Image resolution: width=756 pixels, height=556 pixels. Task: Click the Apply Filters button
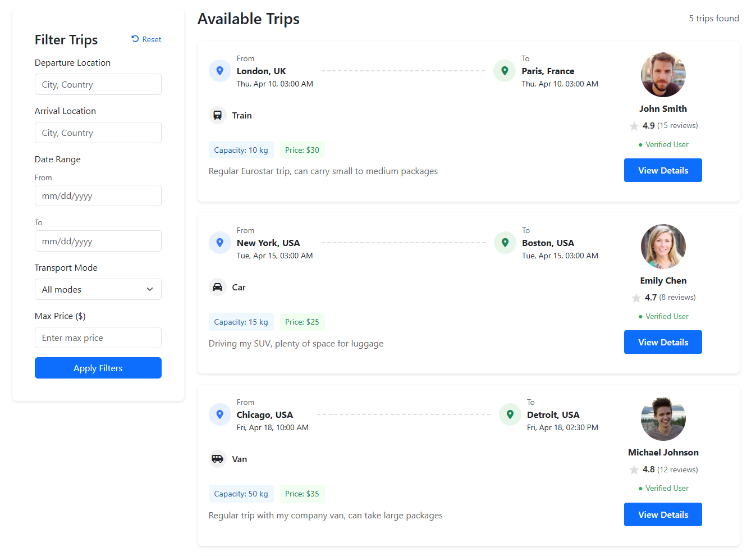tap(98, 368)
